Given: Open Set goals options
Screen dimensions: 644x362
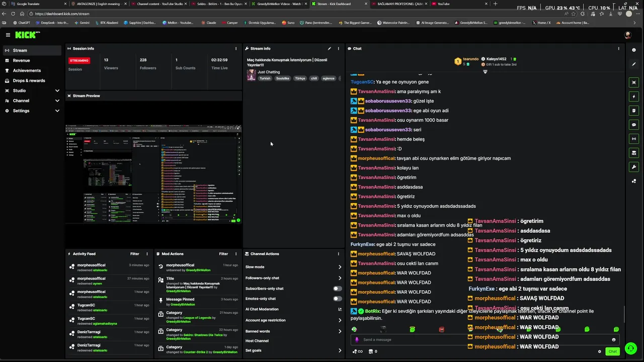Looking at the screenshot, I should point(293,350).
